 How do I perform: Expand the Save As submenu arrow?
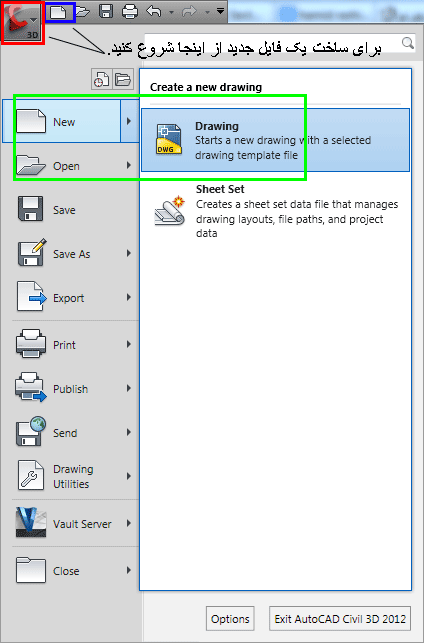coord(129,253)
